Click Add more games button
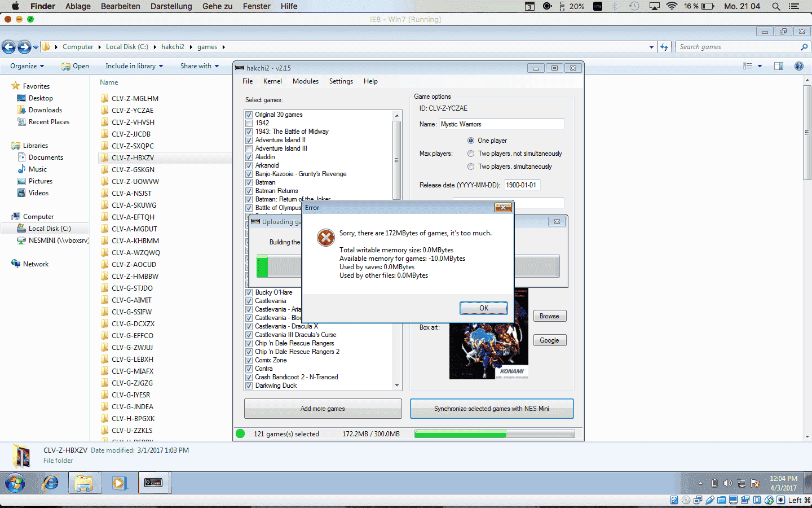The image size is (812, 508). click(x=323, y=409)
